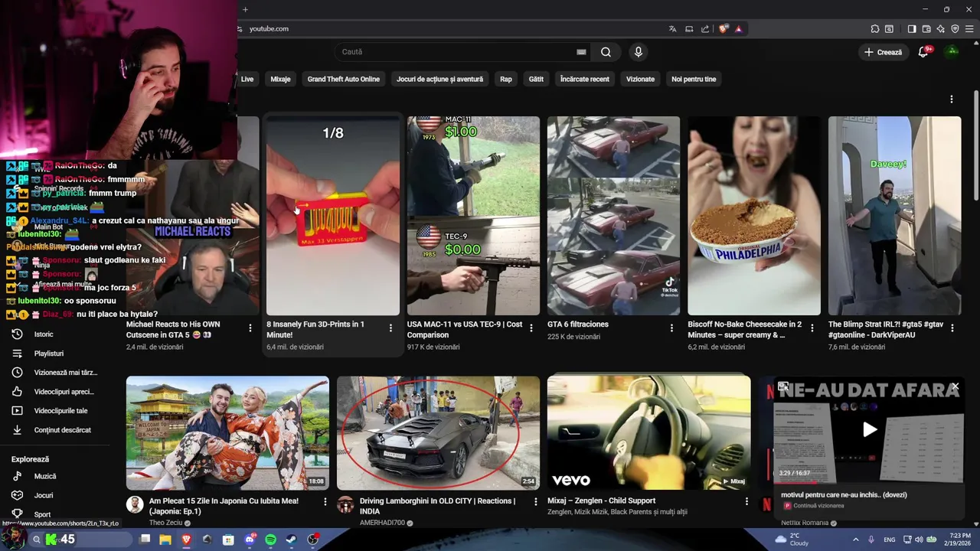Open the Philadelphia cheesecake short thumbnail
This screenshot has width=980, height=551.
[x=754, y=216]
